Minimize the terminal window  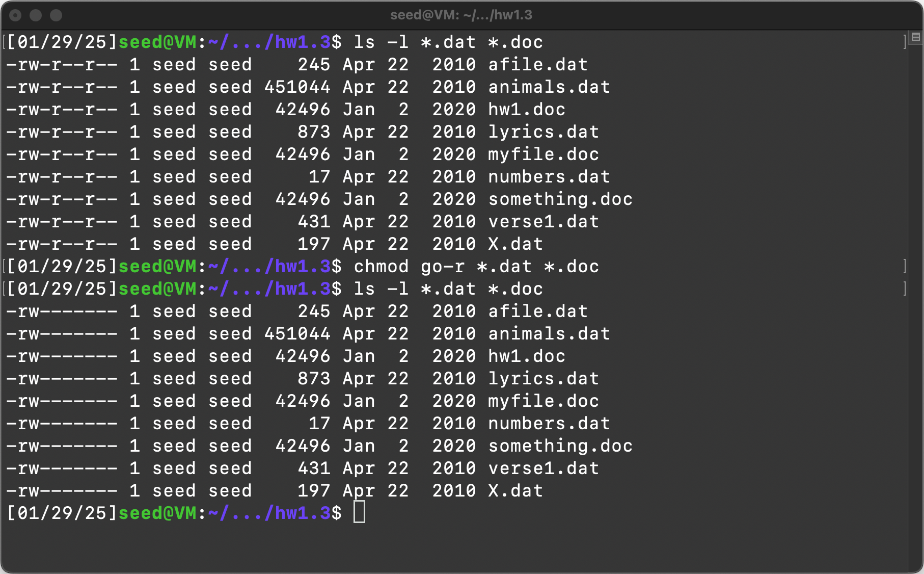36,15
